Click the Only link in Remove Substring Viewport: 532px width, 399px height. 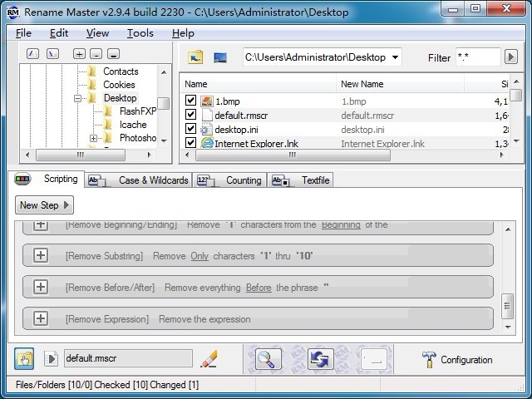click(x=199, y=256)
